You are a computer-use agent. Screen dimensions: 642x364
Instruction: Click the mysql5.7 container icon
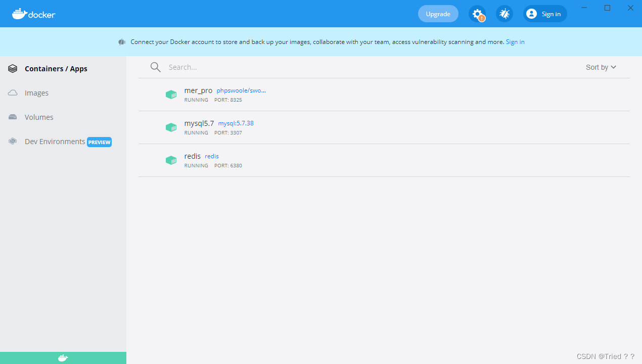click(171, 127)
